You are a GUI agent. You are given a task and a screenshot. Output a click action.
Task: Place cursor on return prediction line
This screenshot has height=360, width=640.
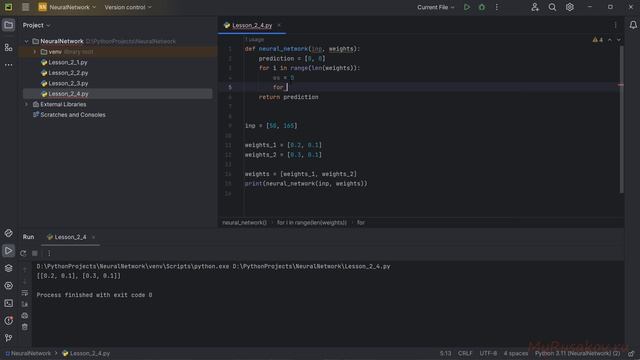[x=288, y=97]
